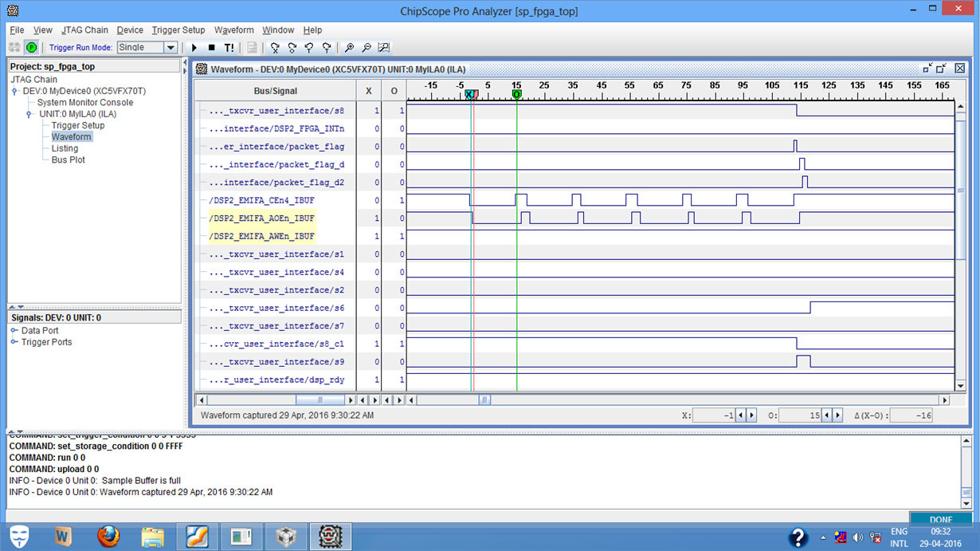Expand the Trigger Ports signals node

(x=14, y=342)
